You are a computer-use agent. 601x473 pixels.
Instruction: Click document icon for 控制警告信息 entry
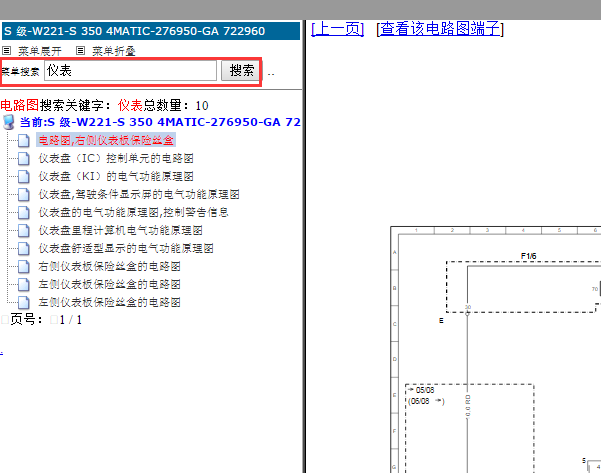(x=23, y=212)
